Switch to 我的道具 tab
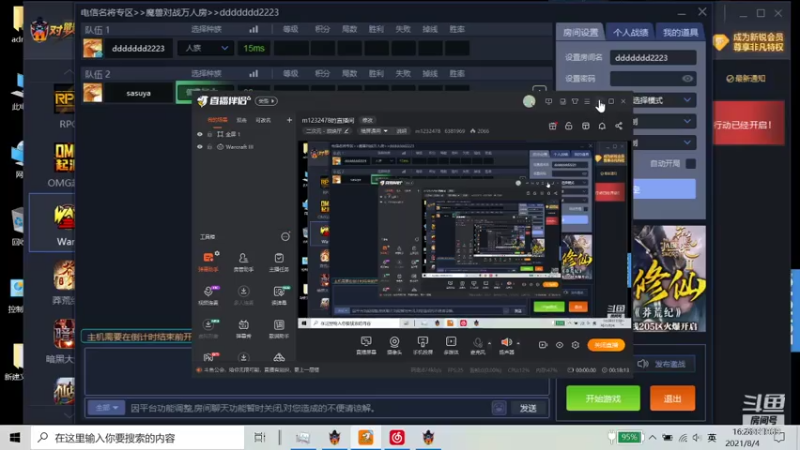The height and width of the screenshot is (450, 800). [680, 33]
